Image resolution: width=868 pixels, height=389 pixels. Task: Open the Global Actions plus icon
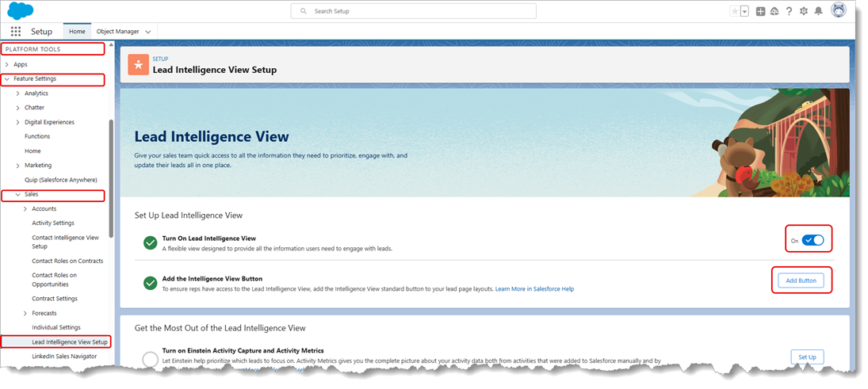761,11
